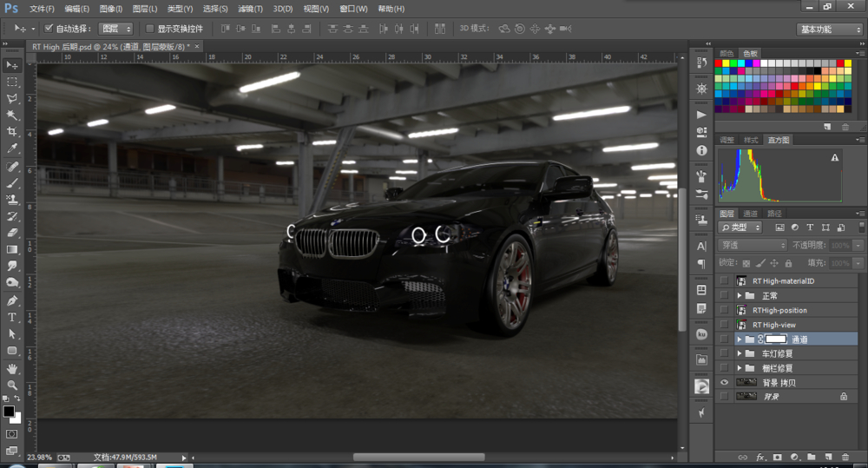Open the 基本功能 workspace dropdown
The height and width of the screenshot is (468, 868).
829,29
